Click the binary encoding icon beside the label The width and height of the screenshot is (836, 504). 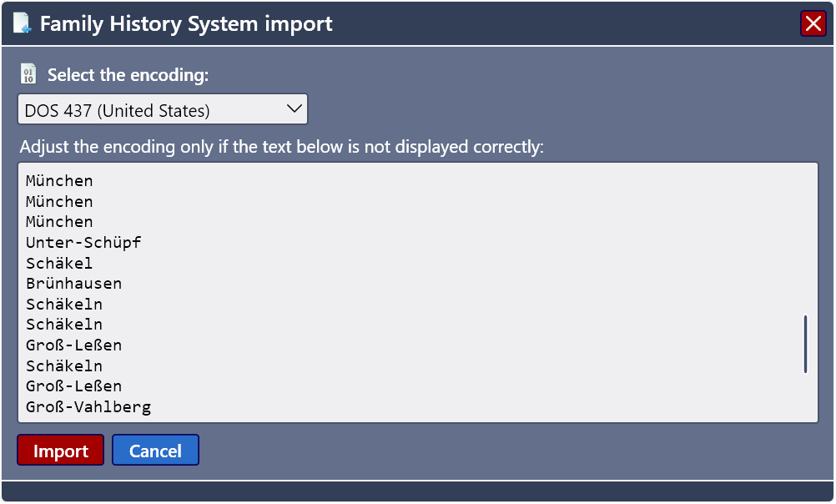[28, 73]
